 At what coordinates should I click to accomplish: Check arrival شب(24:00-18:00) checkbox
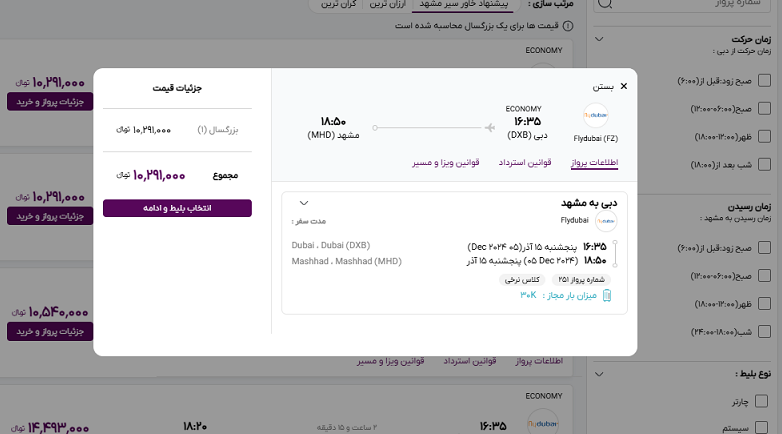point(764,331)
